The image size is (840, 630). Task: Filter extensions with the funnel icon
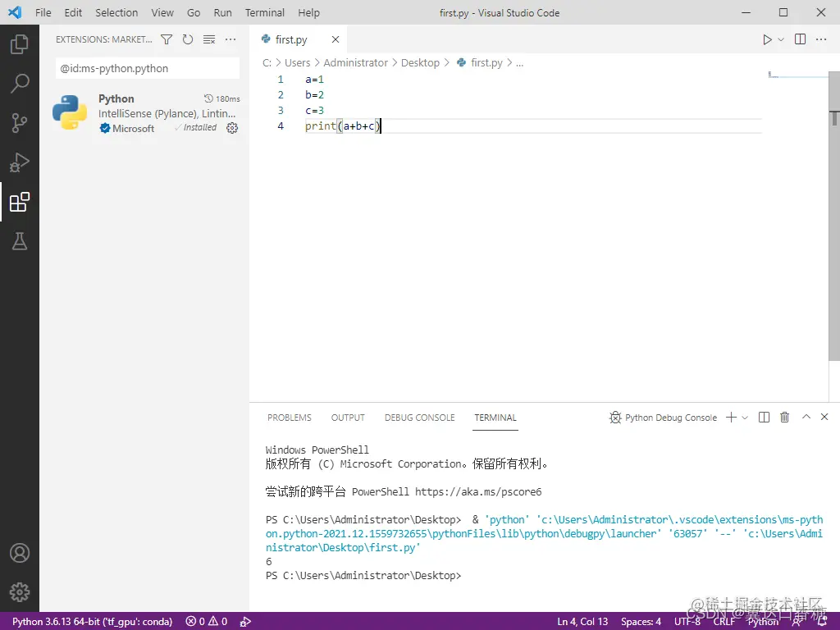(167, 39)
